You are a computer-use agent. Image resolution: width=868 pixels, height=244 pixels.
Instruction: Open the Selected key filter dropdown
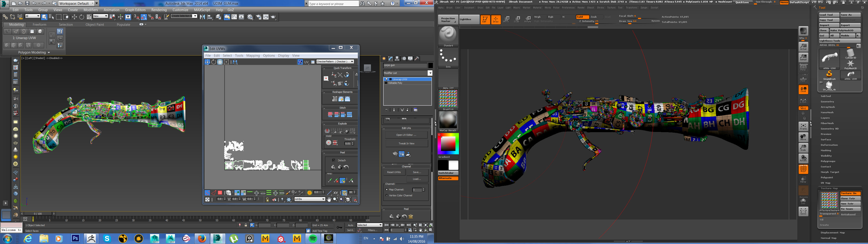pyautogui.click(x=369, y=225)
